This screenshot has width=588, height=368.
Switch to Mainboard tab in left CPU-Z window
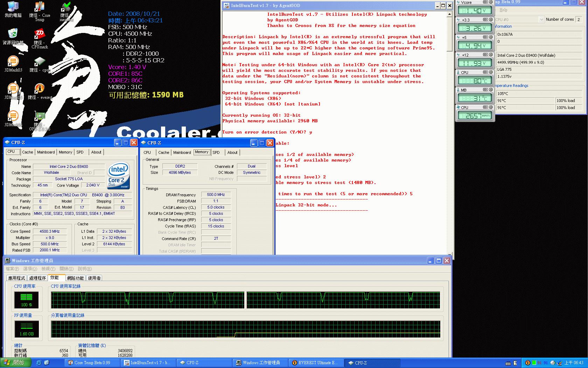pos(46,152)
